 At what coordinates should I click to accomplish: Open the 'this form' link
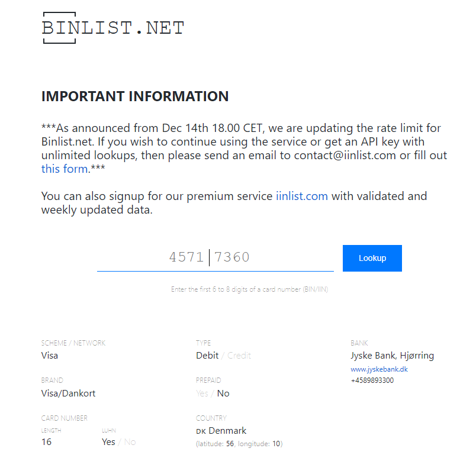pos(65,169)
